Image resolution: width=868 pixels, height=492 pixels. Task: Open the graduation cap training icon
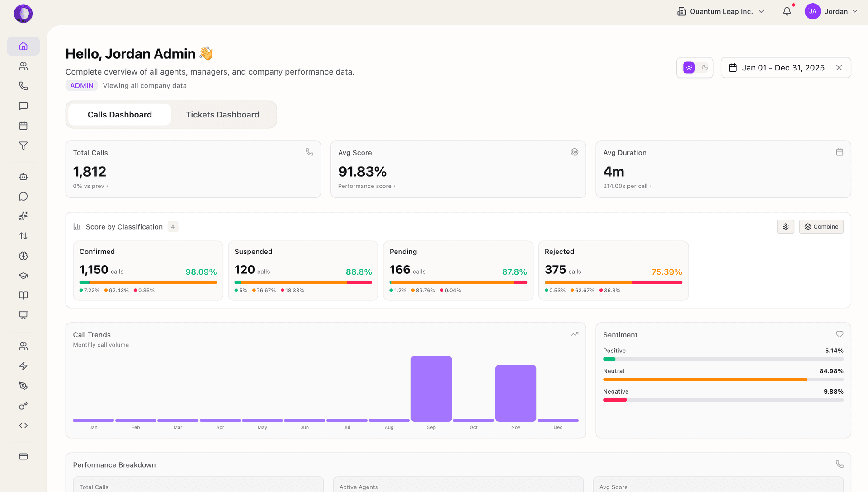[x=23, y=275]
